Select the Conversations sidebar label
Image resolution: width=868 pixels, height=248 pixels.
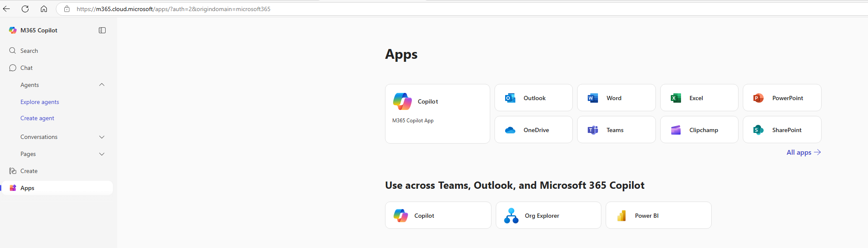(39, 137)
